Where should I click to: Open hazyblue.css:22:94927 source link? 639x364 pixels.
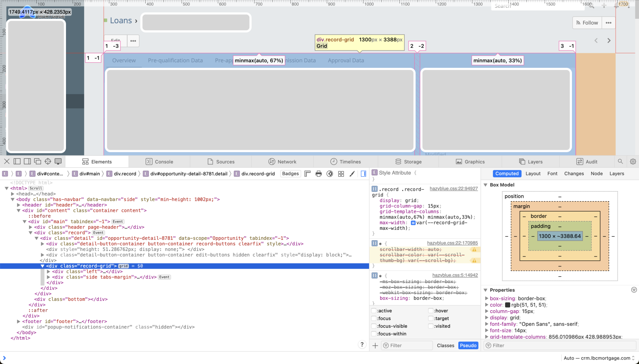point(453,189)
